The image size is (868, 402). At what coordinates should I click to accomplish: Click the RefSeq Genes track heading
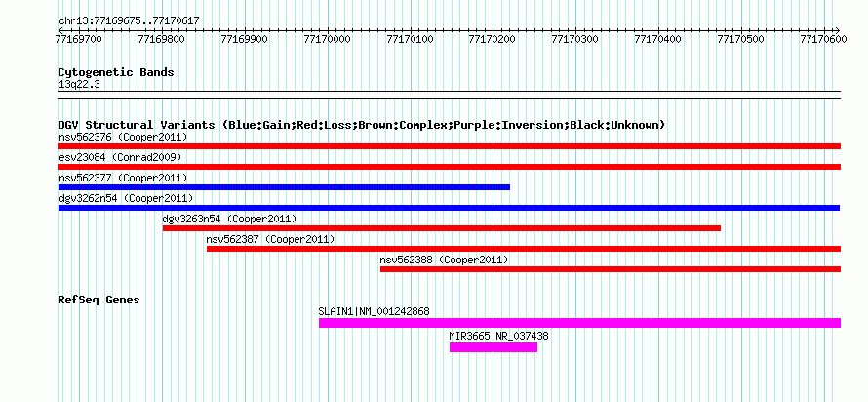coord(99,301)
